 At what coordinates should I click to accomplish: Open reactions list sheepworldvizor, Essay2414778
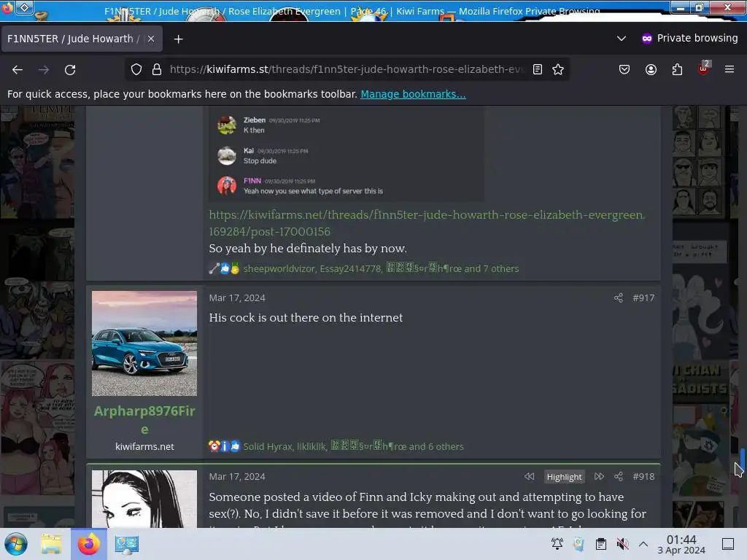click(x=381, y=268)
